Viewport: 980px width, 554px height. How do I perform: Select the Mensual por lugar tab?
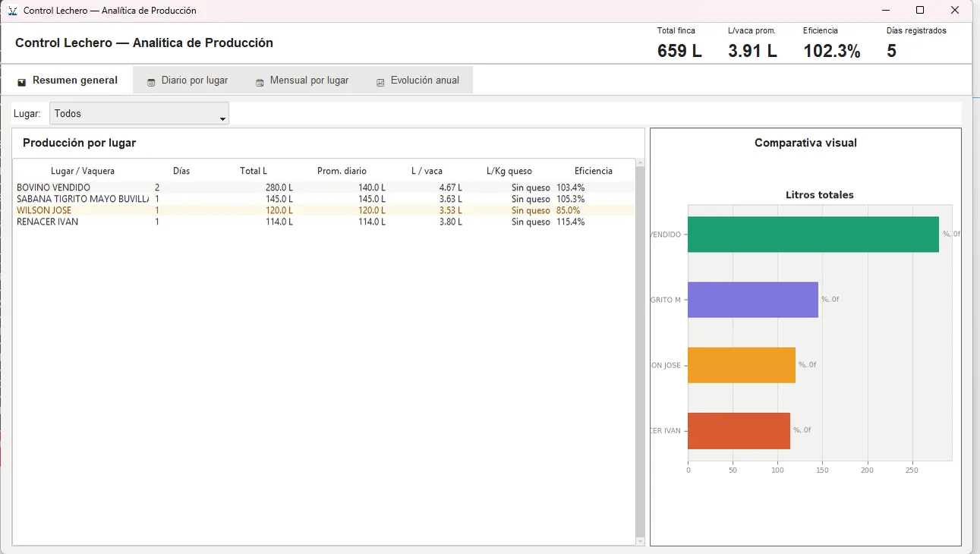(x=301, y=80)
